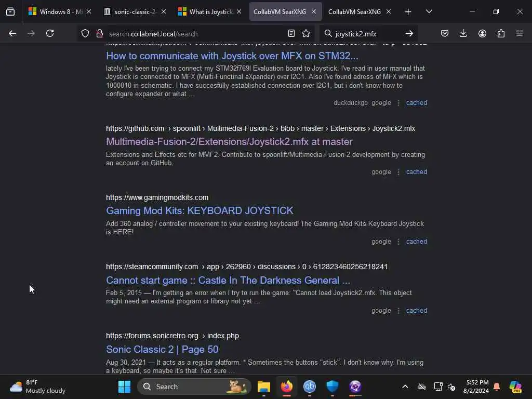The height and width of the screenshot is (399, 532).
Task: Click the Firefox View icon
Action: (10, 12)
